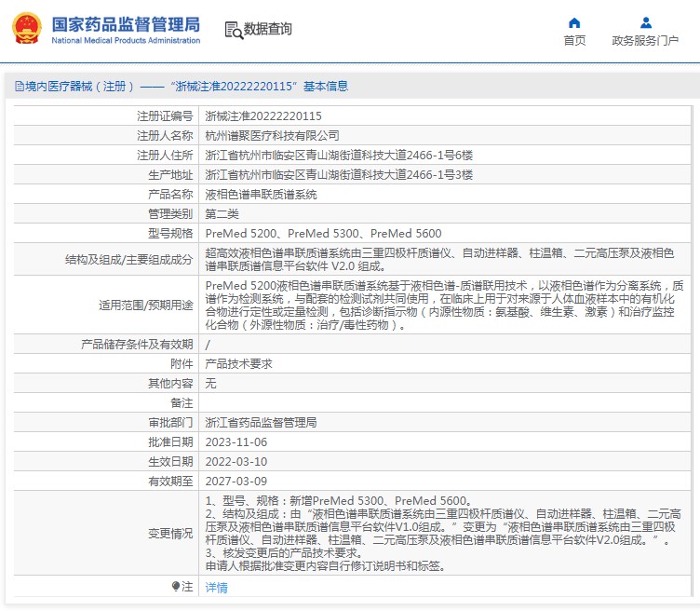Click the 数据查询 search document icon
Viewport: 700px width, 611px height.
(234, 30)
